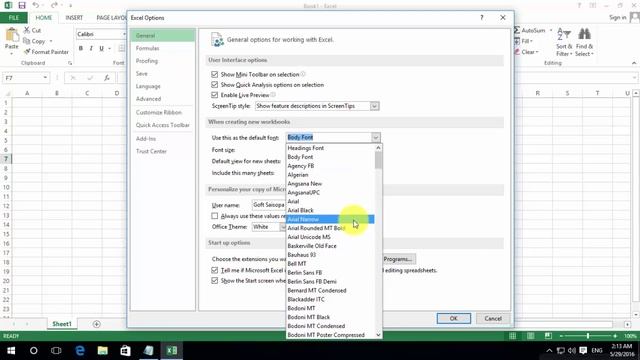The image size is (640, 360).
Task: Click OK in Excel Options
Action: (453, 318)
